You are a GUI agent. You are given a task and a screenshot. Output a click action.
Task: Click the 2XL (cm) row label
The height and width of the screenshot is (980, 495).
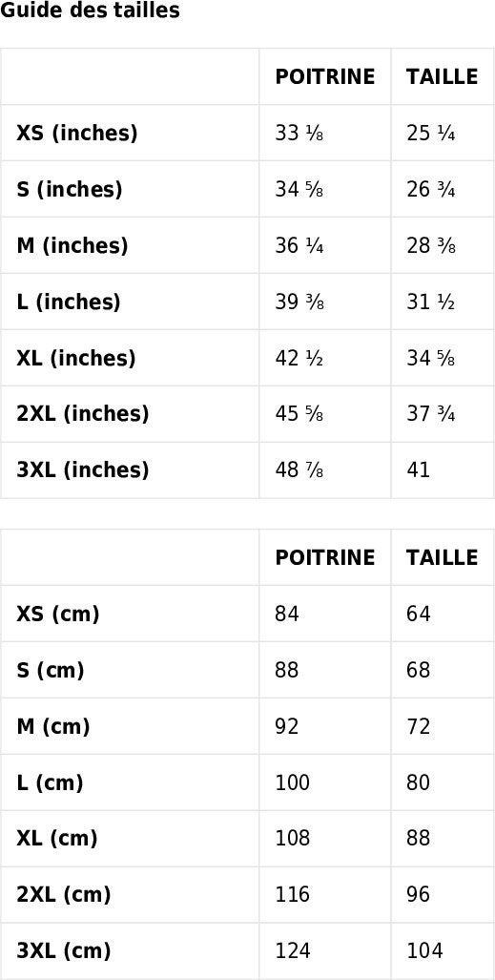pos(64,895)
